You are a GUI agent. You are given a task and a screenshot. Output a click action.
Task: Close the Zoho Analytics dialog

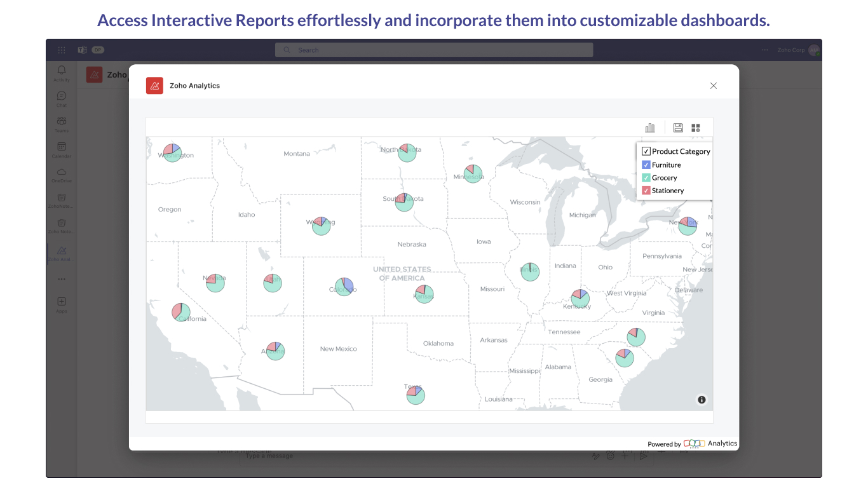click(714, 86)
